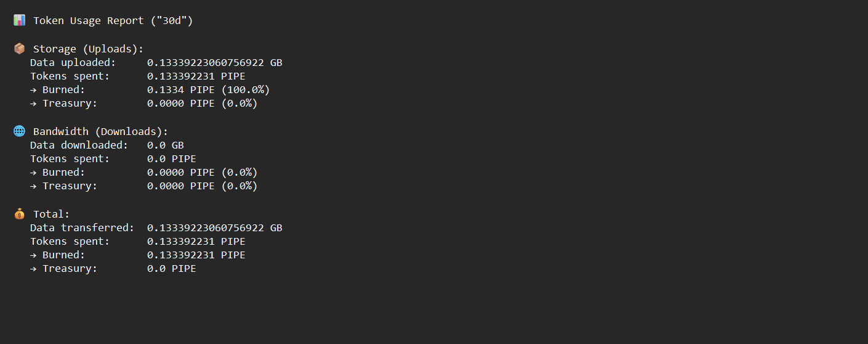Click the arrow before Burned under Storage
The image size is (868, 344).
[33, 90]
